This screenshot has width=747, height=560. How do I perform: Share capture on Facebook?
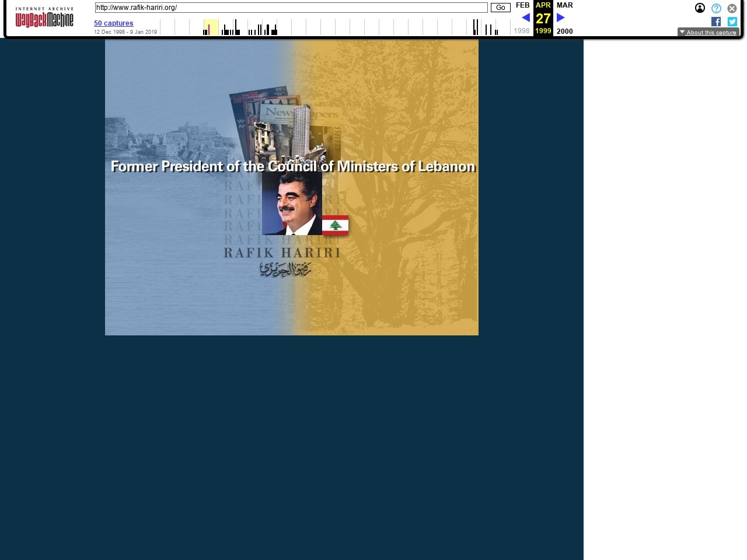716,22
